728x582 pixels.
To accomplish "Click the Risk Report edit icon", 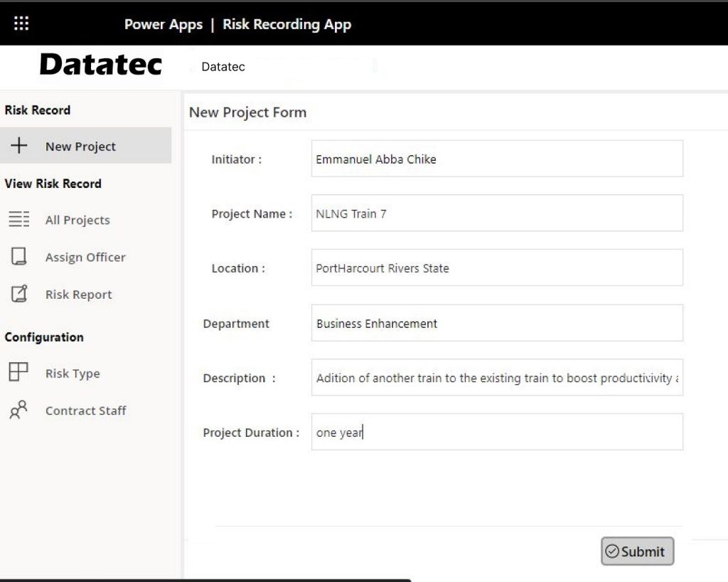I will (19, 294).
